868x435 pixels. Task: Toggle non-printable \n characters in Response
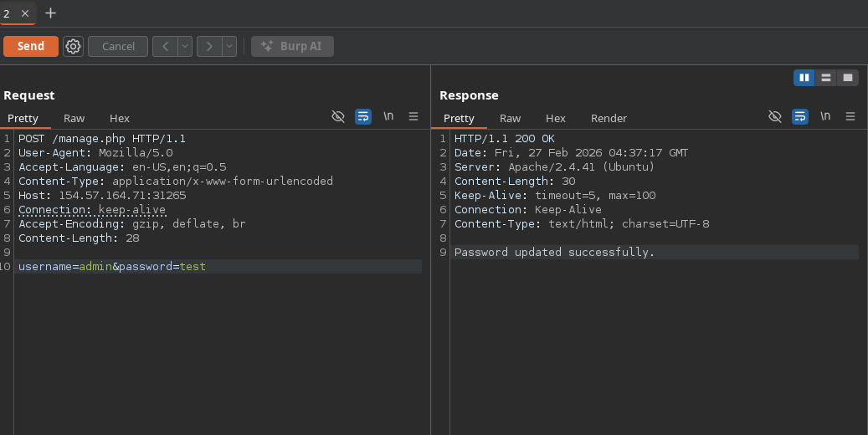pos(825,116)
